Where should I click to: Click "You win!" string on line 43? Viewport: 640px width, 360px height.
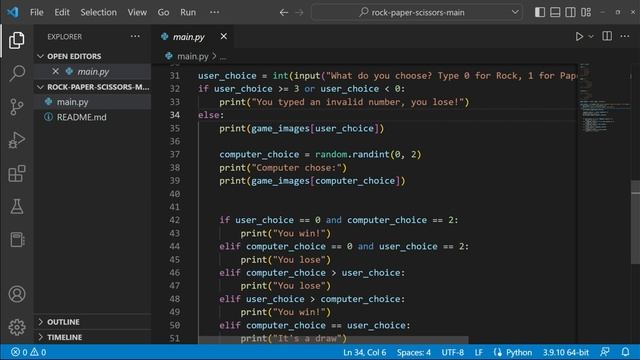(299, 233)
